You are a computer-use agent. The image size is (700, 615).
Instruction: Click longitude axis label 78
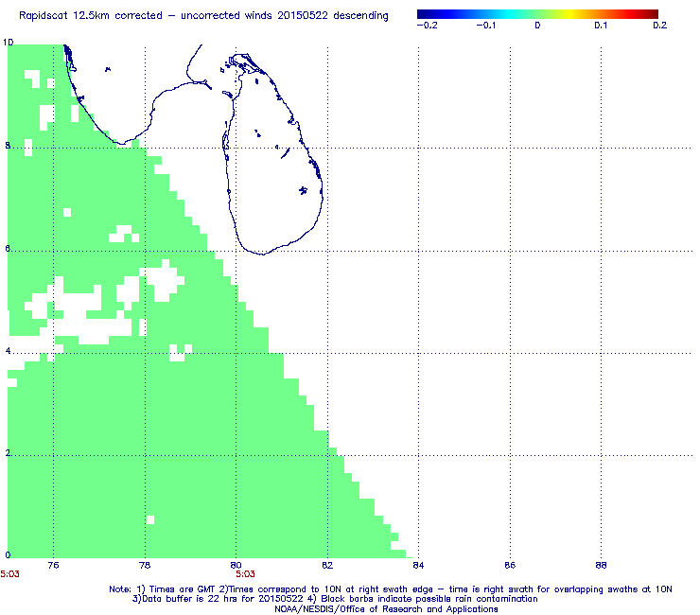(x=145, y=566)
